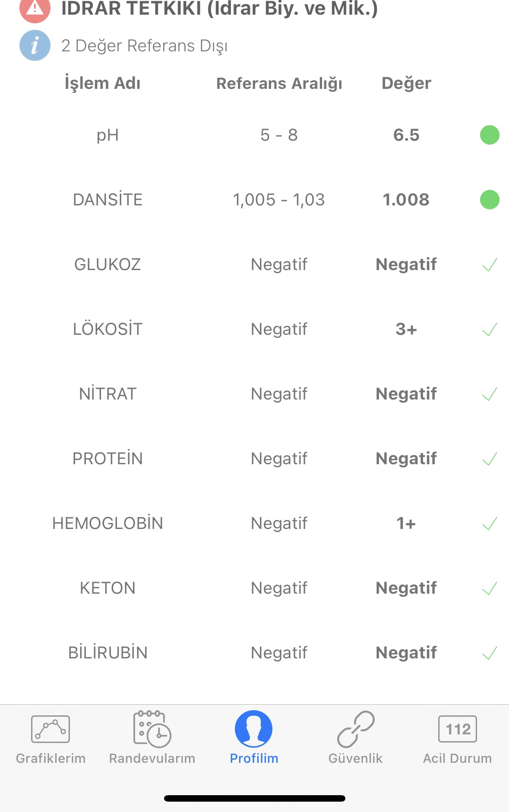Image resolution: width=509 pixels, height=812 pixels.
Task: Tap the blue info icon
Action: pos(35,45)
